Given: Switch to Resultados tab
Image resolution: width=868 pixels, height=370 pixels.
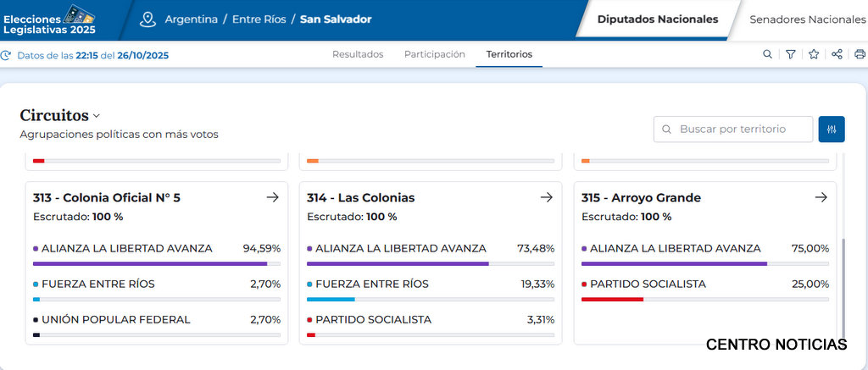Looking at the screenshot, I should 358,54.
